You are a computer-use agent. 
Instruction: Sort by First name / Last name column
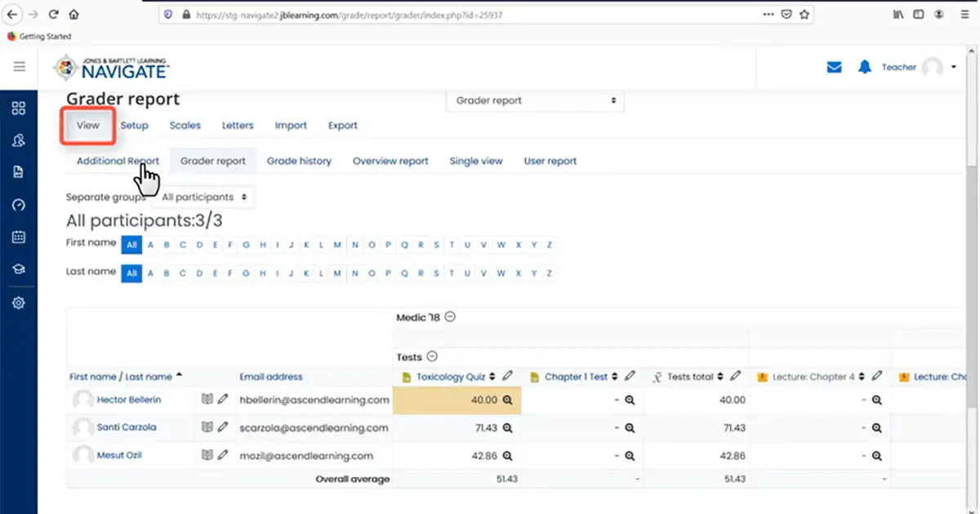[121, 377]
